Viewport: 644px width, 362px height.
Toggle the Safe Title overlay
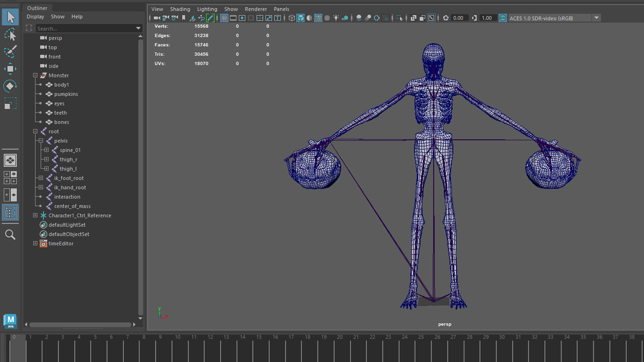pos(278,18)
